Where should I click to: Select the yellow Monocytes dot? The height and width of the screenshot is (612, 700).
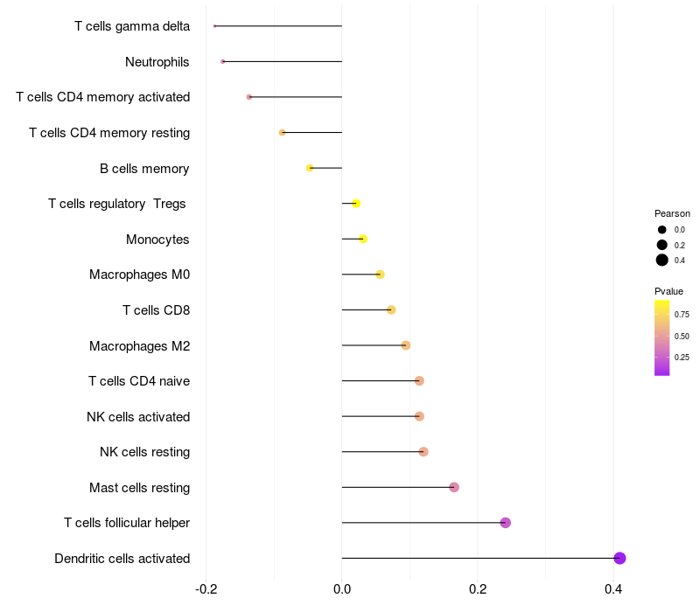tap(363, 239)
